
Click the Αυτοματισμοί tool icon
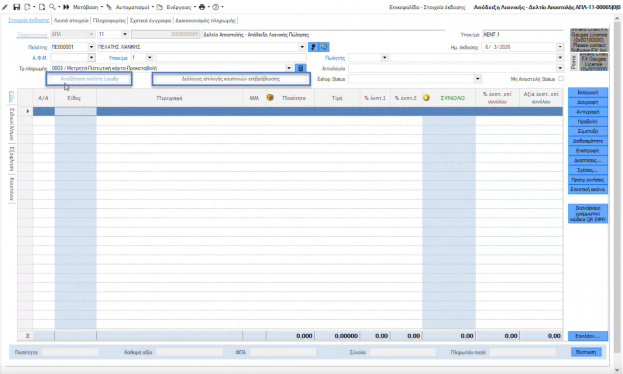pos(109,7)
